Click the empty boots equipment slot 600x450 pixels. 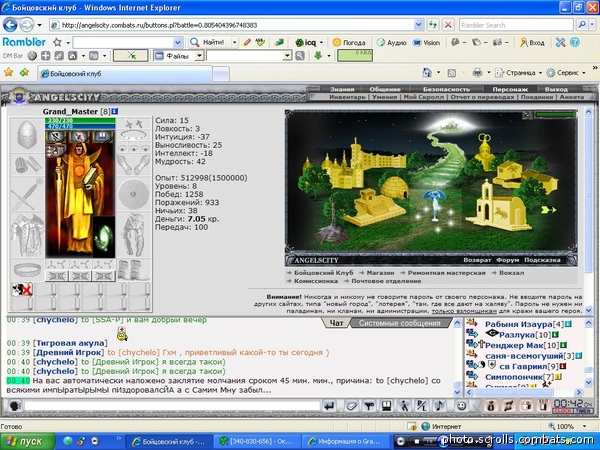coord(133,270)
